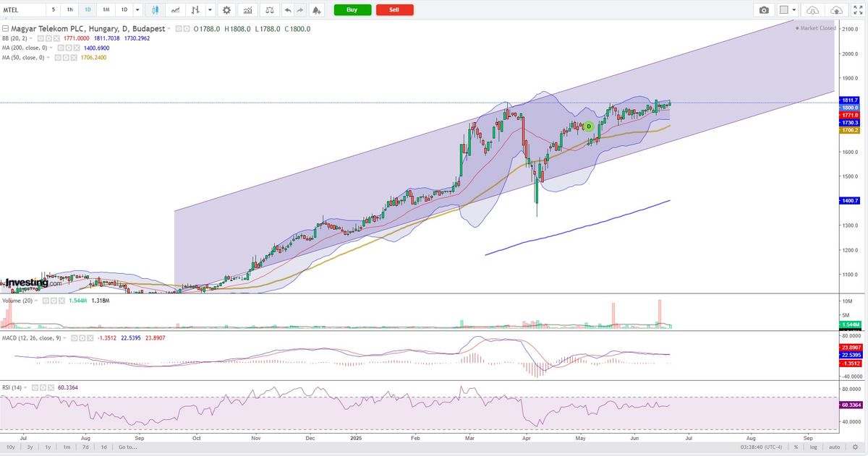Select the chart layout square icon
868x456 pixels.
tap(784, 10)
